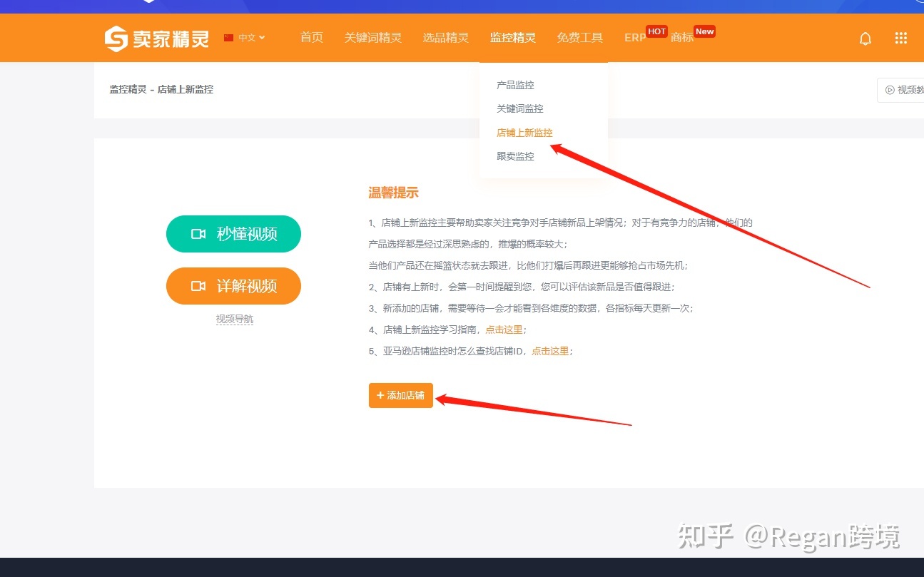Open the 关键词精灵 menu

tap(372, 38)
